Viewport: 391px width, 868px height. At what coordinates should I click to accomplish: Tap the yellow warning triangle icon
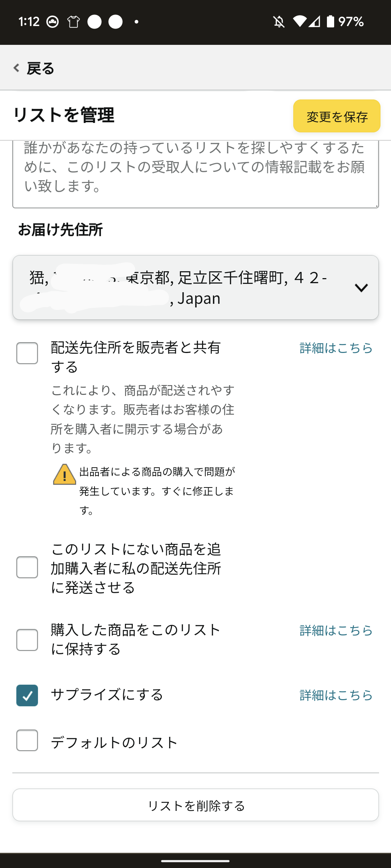(64, 474)
